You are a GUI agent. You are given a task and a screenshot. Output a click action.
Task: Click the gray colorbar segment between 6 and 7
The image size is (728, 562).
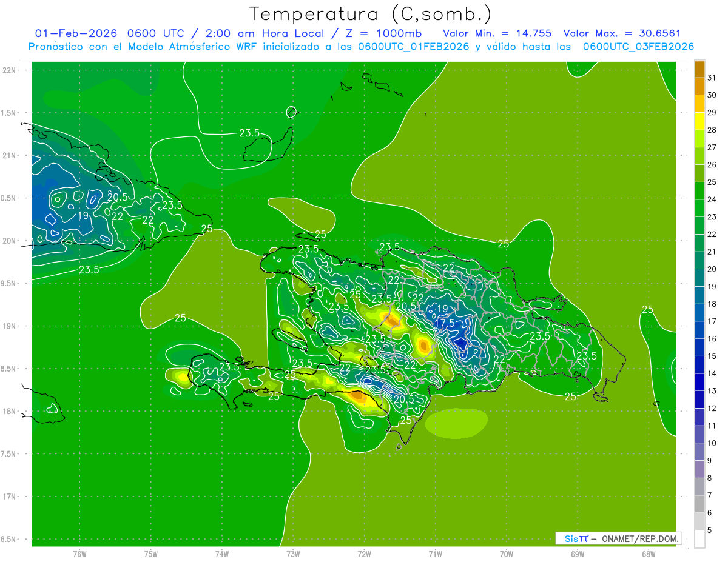(699, 504)
